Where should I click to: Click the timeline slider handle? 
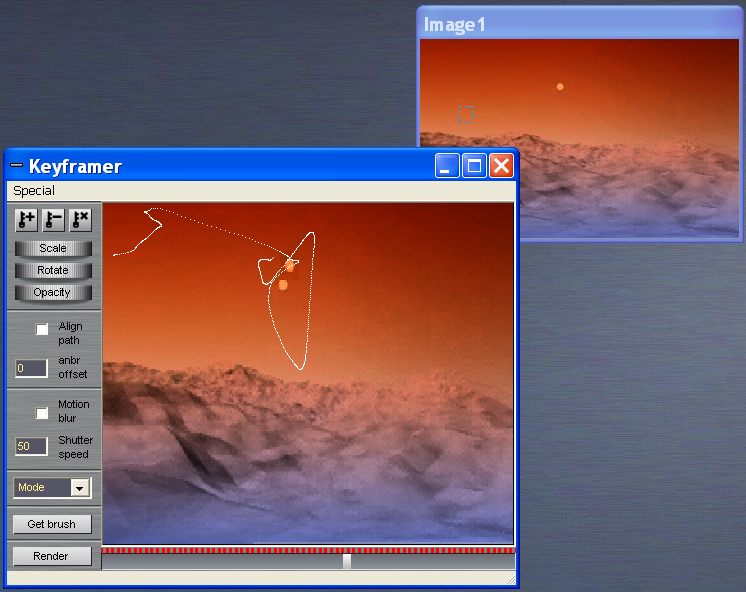point(347,561)
